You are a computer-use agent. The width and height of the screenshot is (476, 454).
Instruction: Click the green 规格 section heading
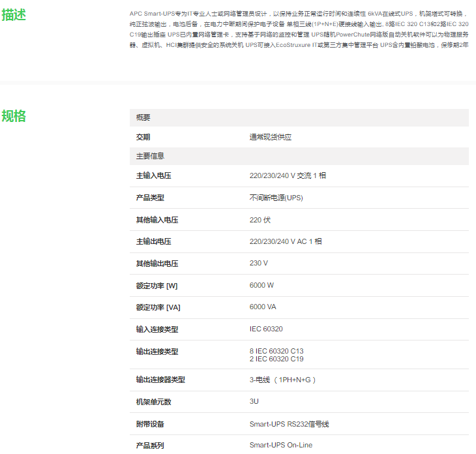pos(14,116)
